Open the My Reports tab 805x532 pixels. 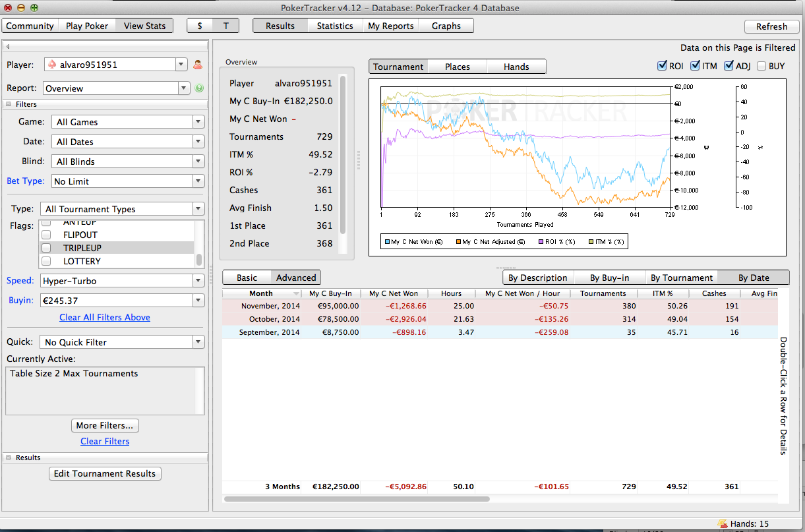[x=391, y=26]
